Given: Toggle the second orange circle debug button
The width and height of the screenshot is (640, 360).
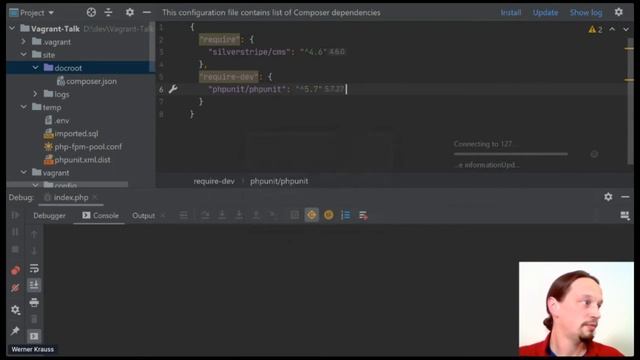Looking at the screenshot, I should (x=329, y=215).
